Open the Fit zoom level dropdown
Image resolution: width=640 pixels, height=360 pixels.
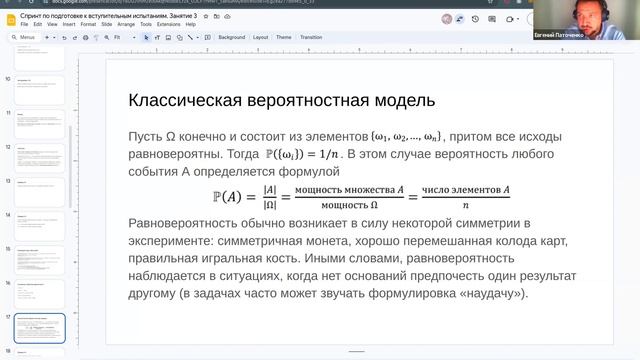pyautogui.click(x=124, y=37)
